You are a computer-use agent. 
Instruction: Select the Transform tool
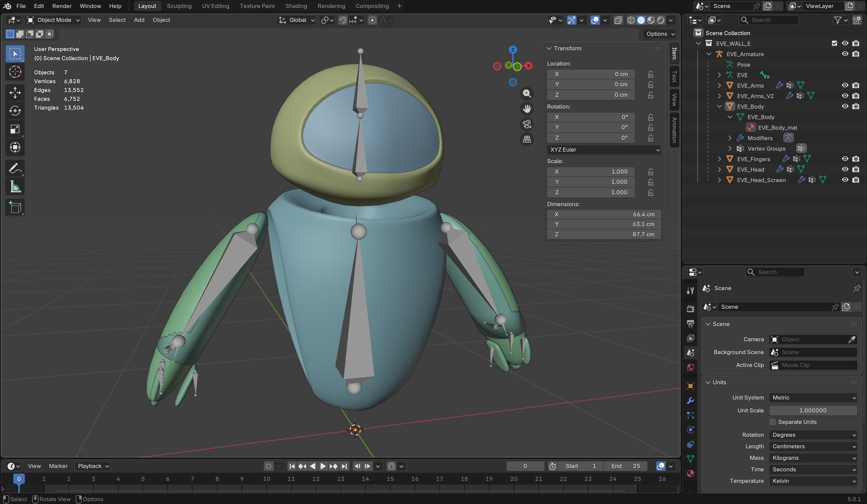pos(15,147)
